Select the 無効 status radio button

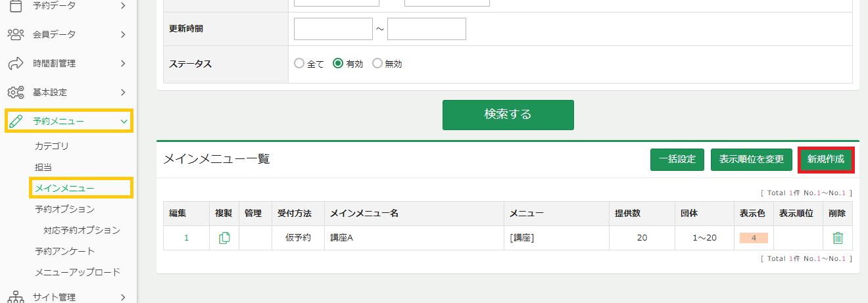(377, 64)
